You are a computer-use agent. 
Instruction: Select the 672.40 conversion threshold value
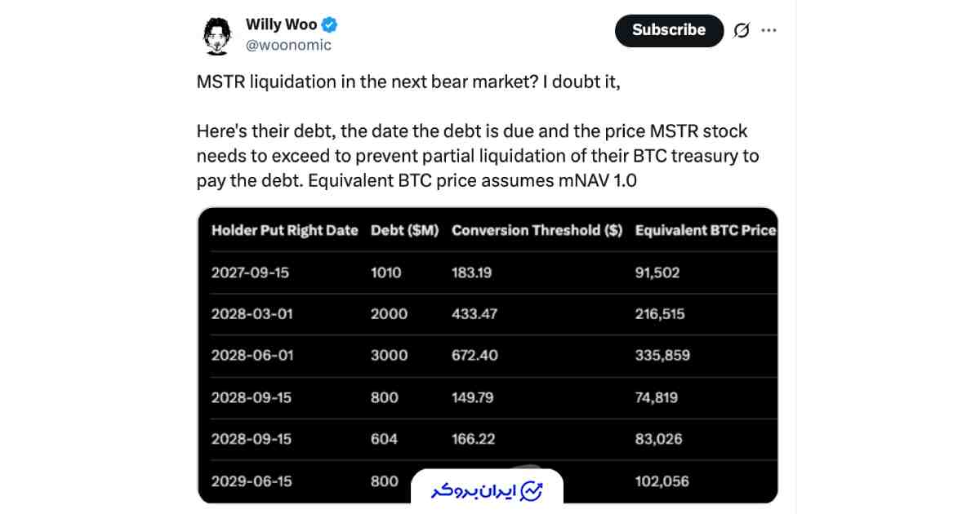tap(474, 356)
